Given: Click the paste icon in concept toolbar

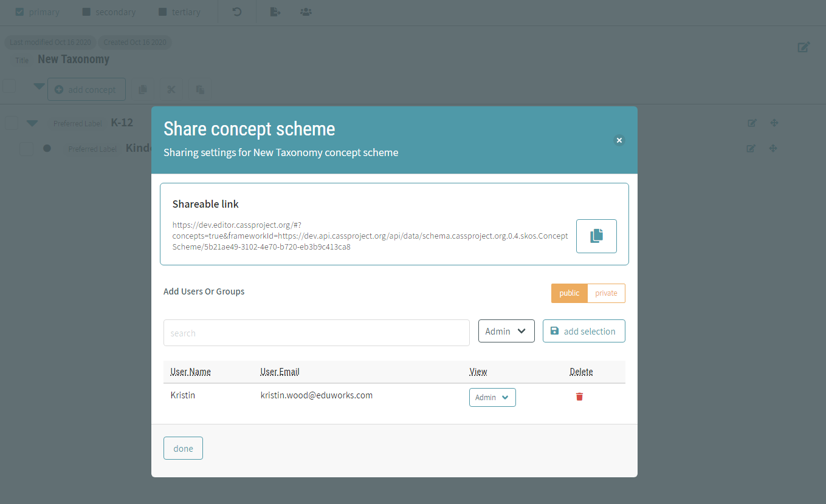Looking at the screenshot, I should (x=200, y=89).
